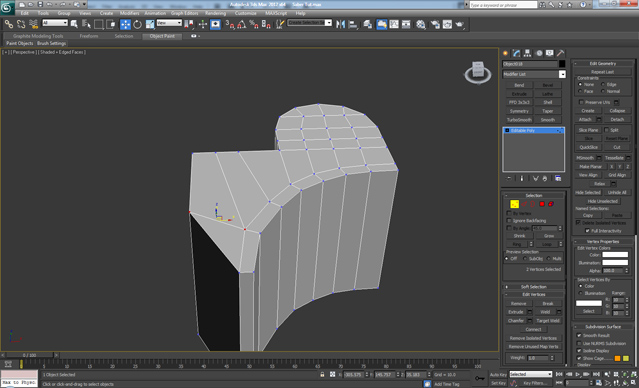Image resolution: width=639 pixels, height=388 pixels.
Task: Click the Go to End playback button
Action: pyautogui.click(x=596, y=374)
